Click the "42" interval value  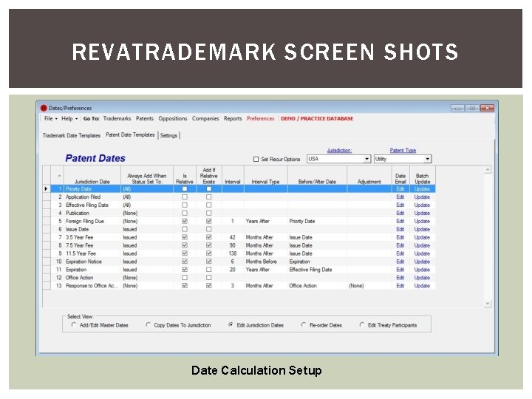(233, 237)
